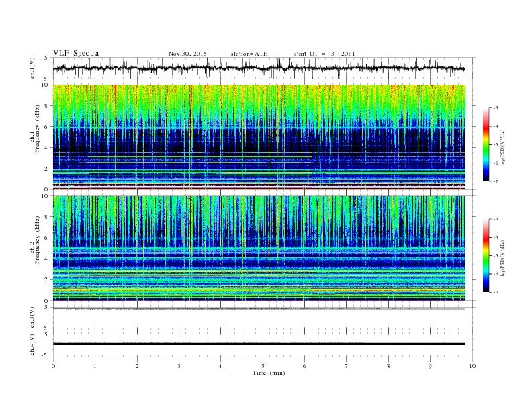Screen dimensions: 532x411
Task: Click the '7' tick on the time axis
Action: click(347, 366)
